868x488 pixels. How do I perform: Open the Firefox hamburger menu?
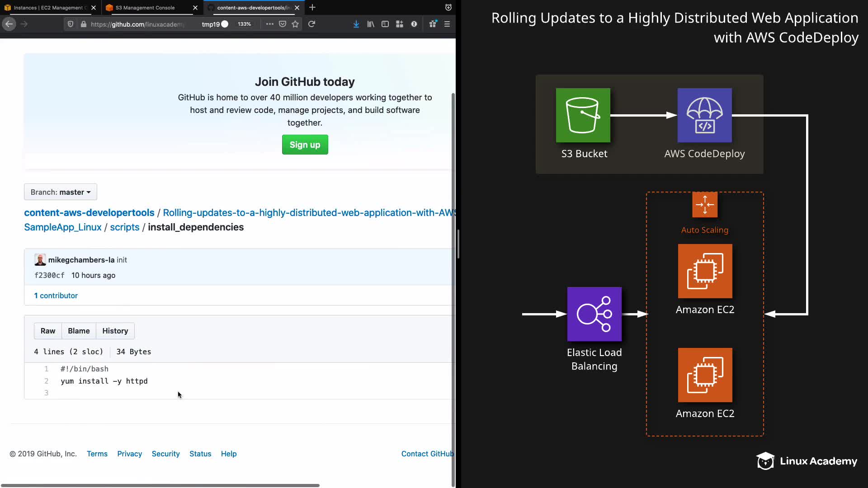coord(447,24)
